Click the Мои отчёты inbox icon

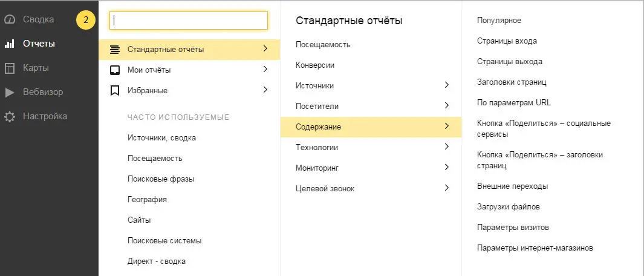(x=115, y=70)
